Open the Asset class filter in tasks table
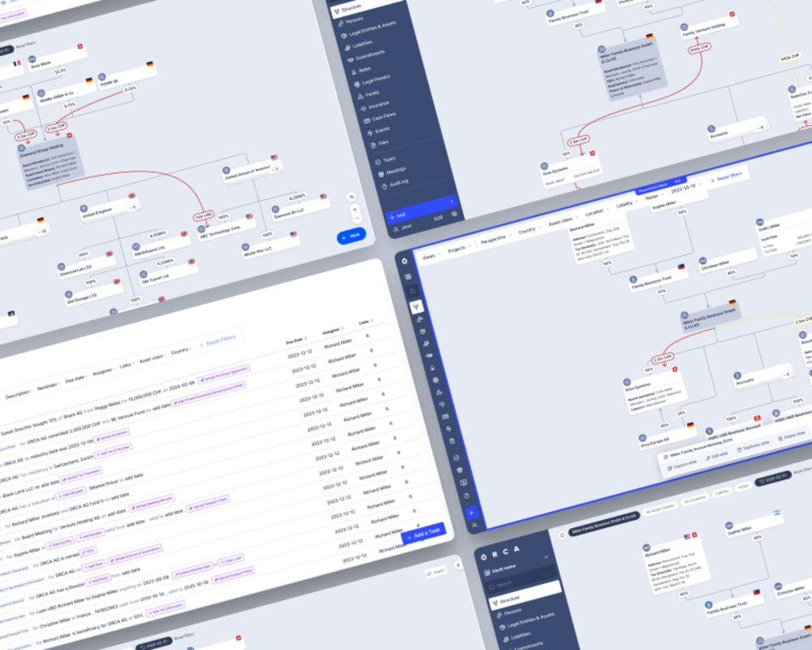 click(153, 358)
